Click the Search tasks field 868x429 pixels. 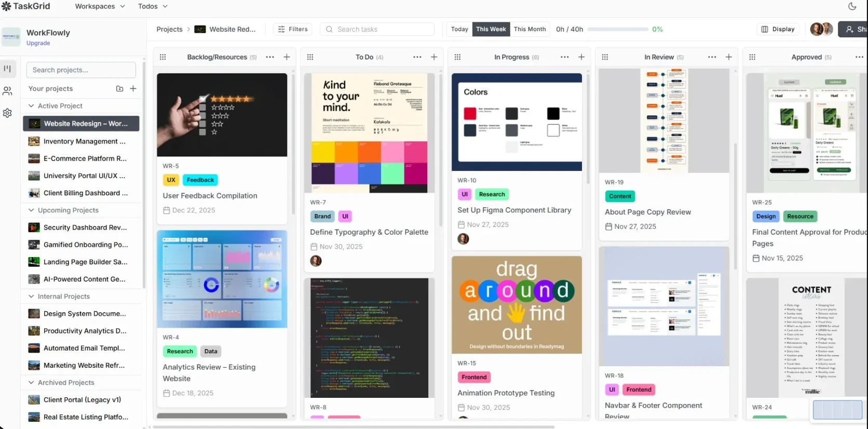coord(377,29)
